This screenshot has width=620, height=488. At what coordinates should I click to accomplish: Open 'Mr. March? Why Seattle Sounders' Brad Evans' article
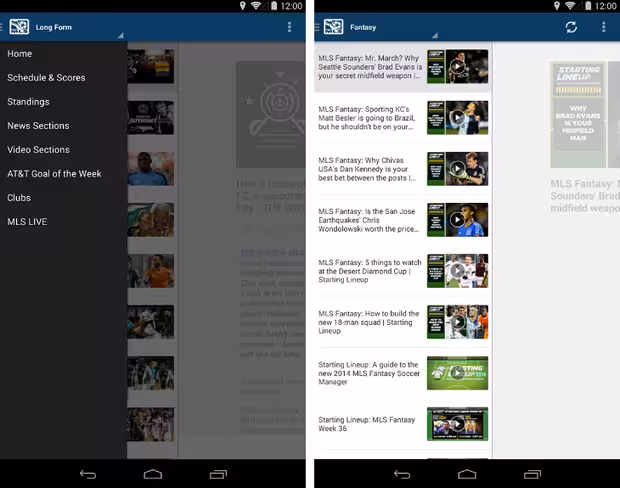pos(370,67)
